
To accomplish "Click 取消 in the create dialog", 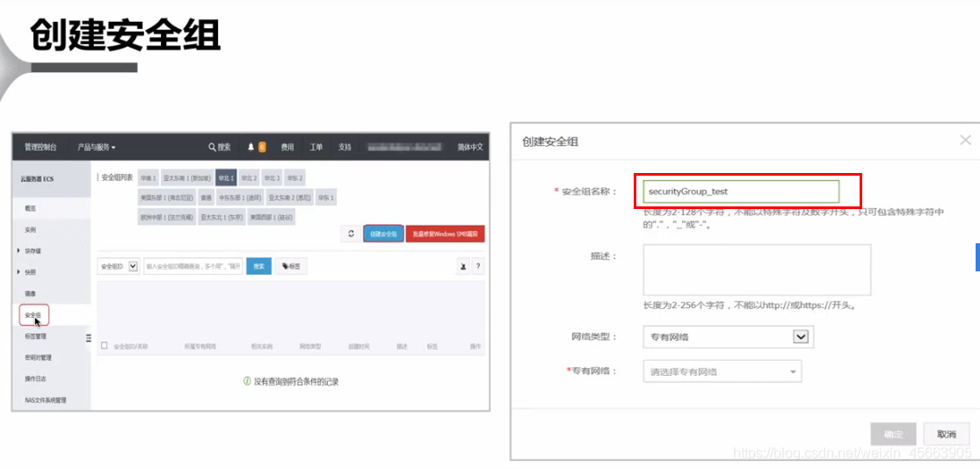I will click(947, 434).
